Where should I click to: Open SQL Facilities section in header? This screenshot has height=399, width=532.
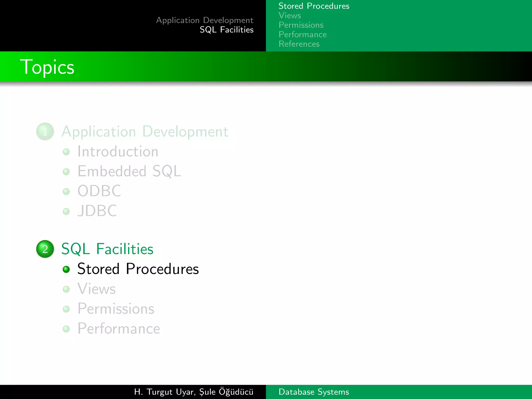(x=227, y=30)
